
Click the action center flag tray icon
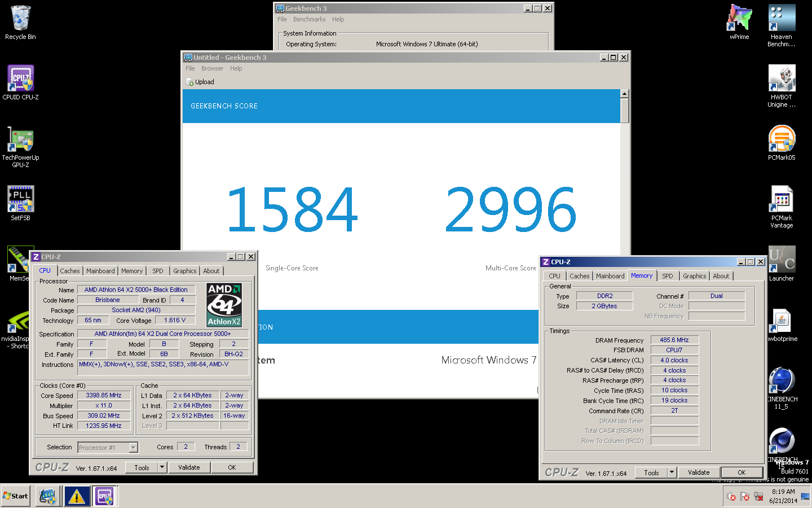tap(745, 497)
